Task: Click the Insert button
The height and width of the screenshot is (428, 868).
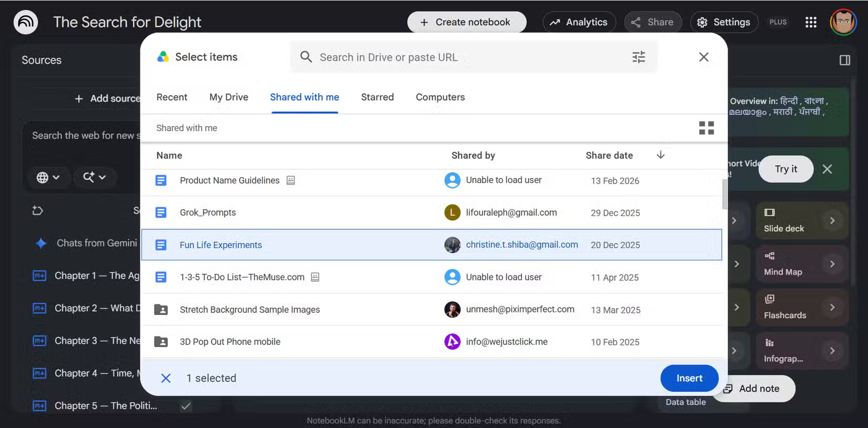Action: coord(689,378)
